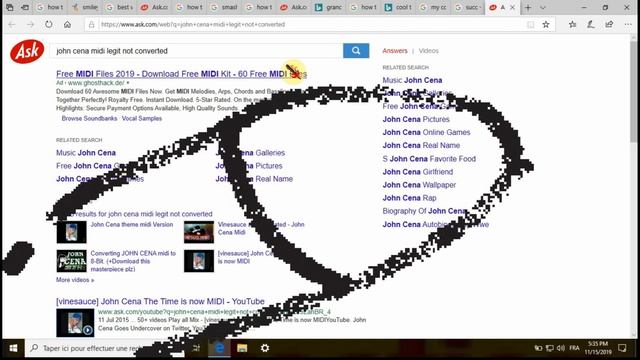This screenshot has width=640, height=360.
Task: Click Music John Cena in left related search
Action: [x=86, y=153]
